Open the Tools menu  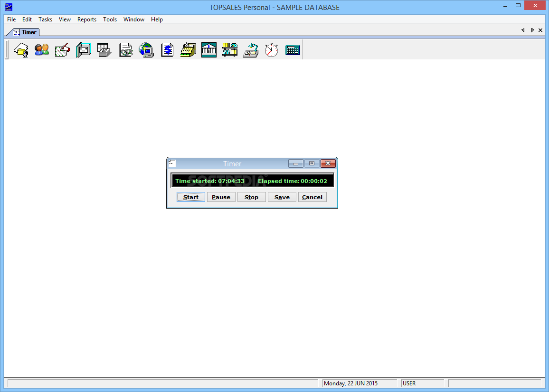pos(110,19)
